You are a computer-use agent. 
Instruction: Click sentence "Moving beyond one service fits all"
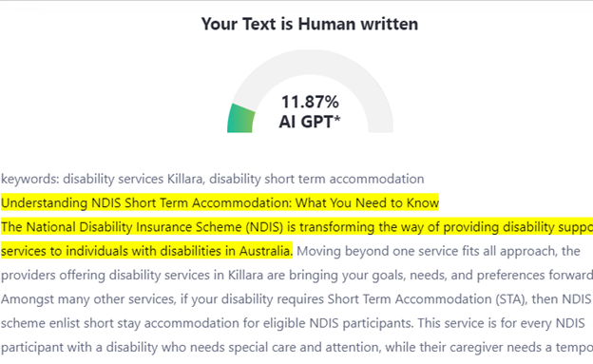tap(438, 251)
